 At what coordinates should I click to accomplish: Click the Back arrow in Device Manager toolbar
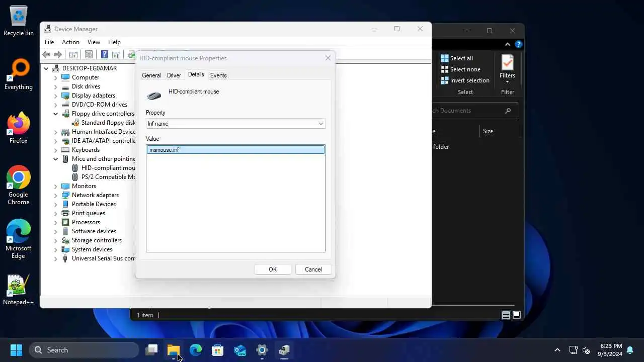coord(46,55)
